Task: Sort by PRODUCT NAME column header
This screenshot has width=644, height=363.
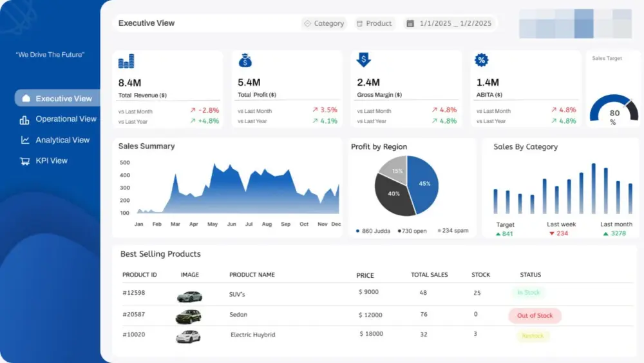Action: pos(252,275)
